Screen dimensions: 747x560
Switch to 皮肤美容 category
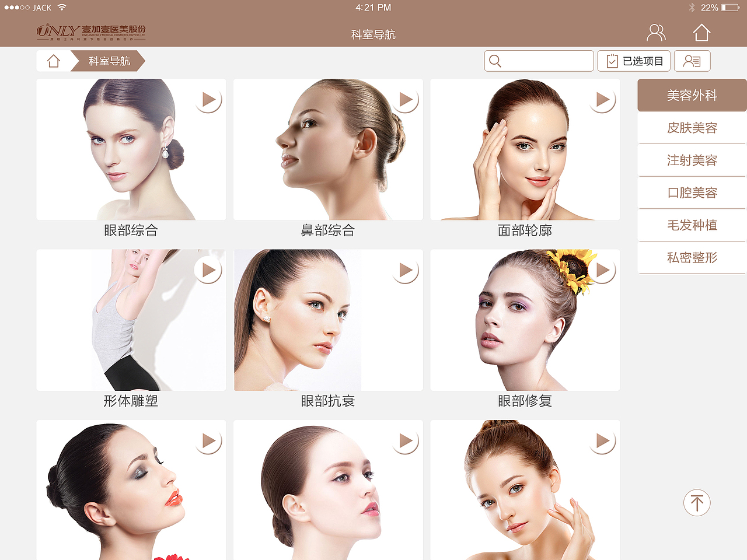692,128
